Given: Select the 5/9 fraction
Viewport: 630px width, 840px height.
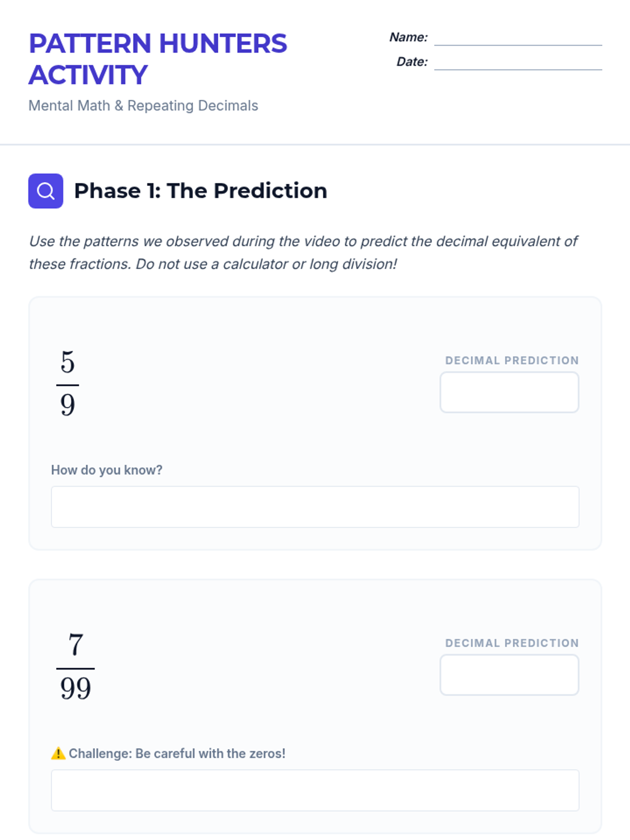Looking at the screenshot, I should [x=68, y=384].
